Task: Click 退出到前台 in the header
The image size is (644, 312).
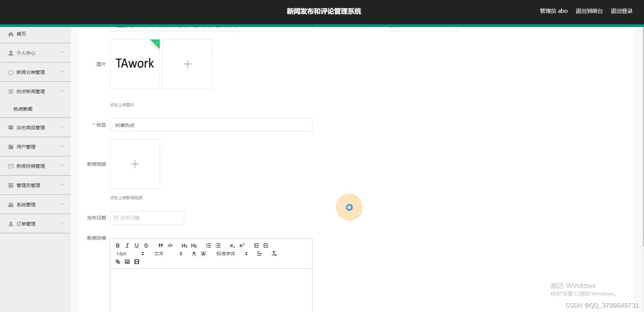Action: click(x=589, y=11)
